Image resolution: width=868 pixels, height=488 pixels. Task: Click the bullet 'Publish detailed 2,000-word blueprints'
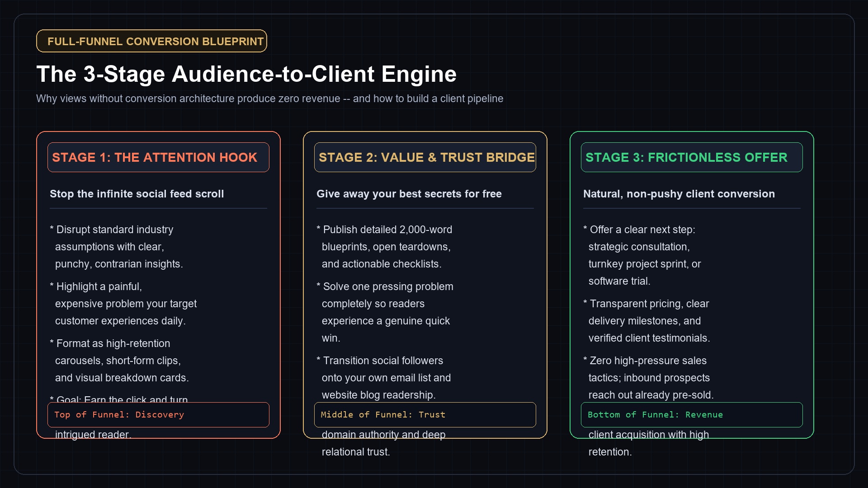[x=384, y=247]
